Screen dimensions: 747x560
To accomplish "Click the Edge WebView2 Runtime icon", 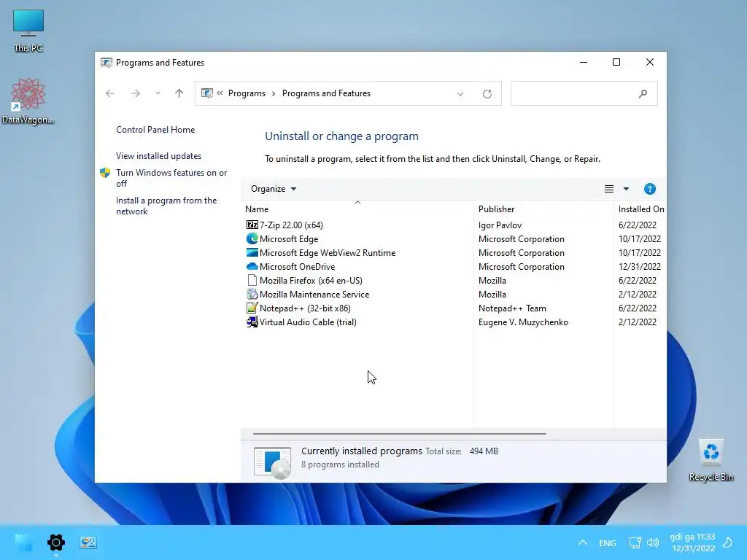I will [x=252, y=252].
